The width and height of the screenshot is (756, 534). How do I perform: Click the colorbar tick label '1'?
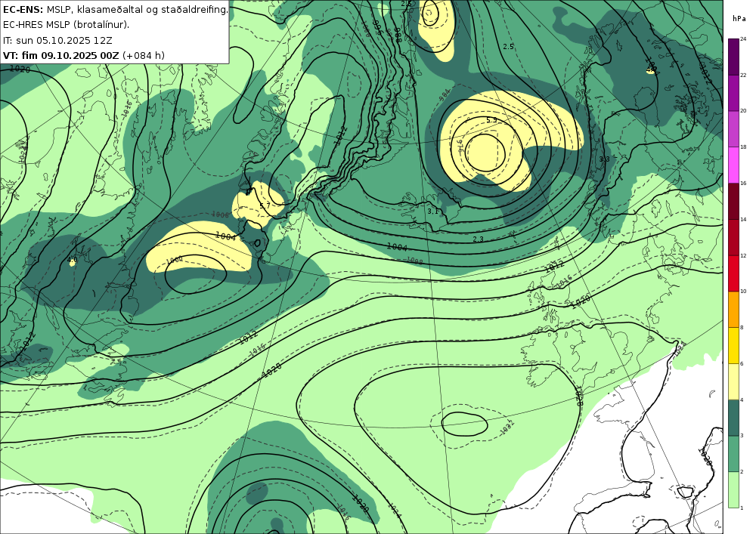pyautogui.click(x=742, y=508)
